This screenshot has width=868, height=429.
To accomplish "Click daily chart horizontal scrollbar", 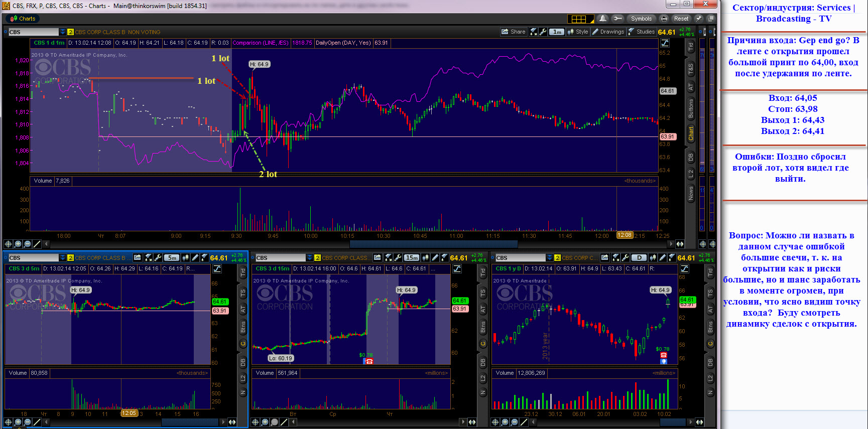I will [672, 422].
